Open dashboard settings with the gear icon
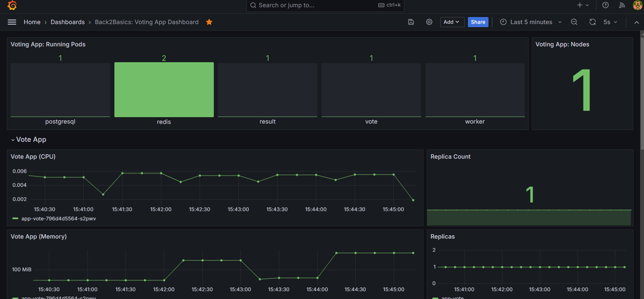 click(x=429, y=22)
